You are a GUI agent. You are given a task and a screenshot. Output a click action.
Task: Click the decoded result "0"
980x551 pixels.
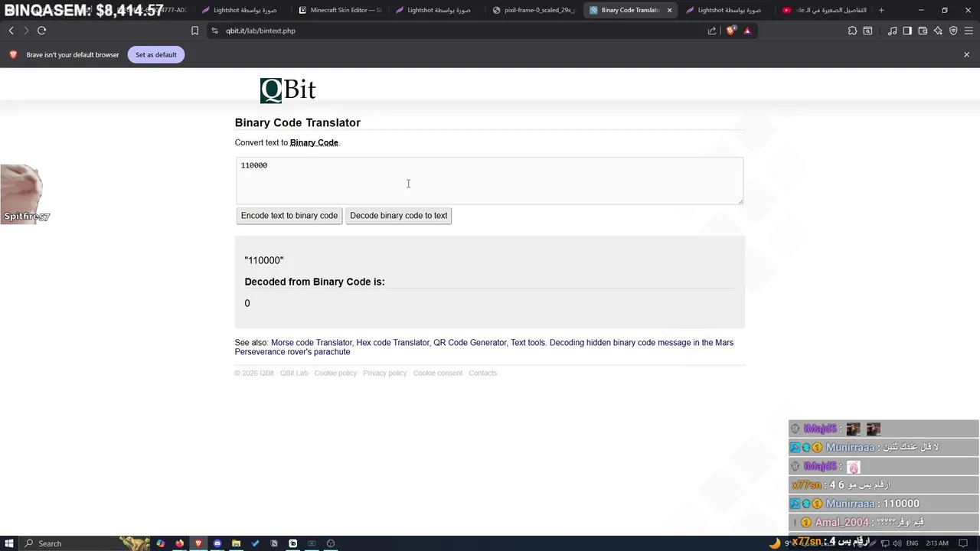247,303
